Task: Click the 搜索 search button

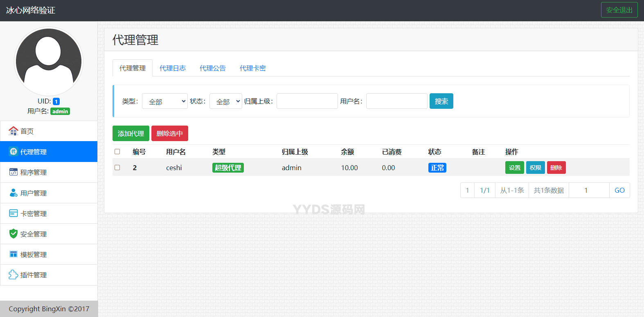Action: tap(441, 101)
